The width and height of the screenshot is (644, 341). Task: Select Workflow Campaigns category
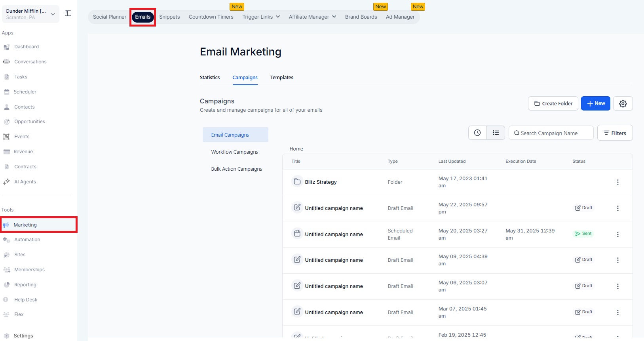(236, 152)
